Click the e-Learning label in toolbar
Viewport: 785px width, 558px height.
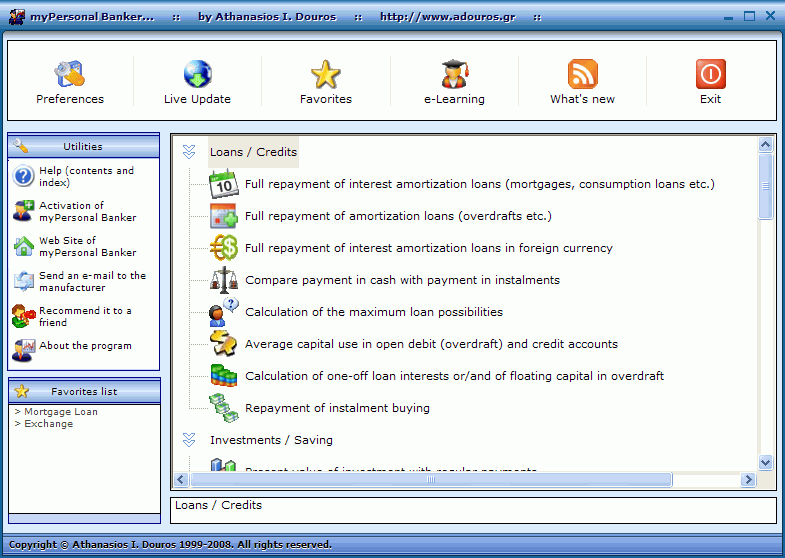pos(454,99)
